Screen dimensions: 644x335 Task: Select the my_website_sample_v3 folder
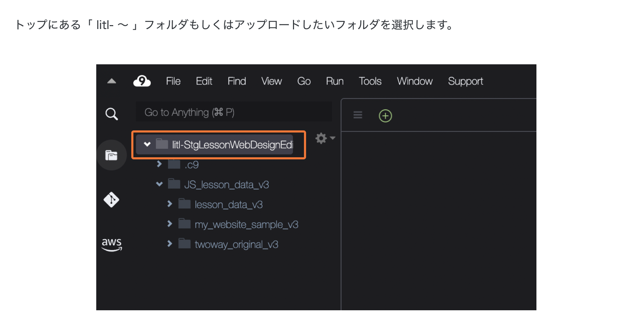click(246, 225)
